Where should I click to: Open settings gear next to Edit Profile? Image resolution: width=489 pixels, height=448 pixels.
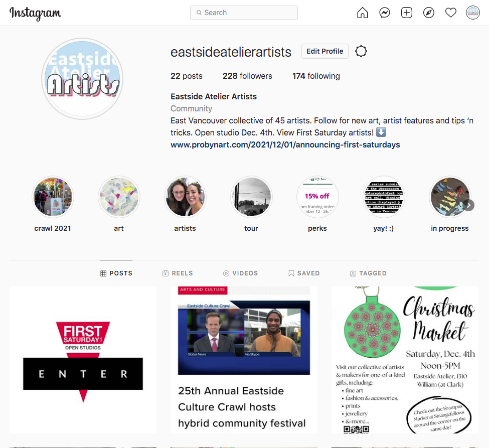pyautogui.click(x=361, y=51)
